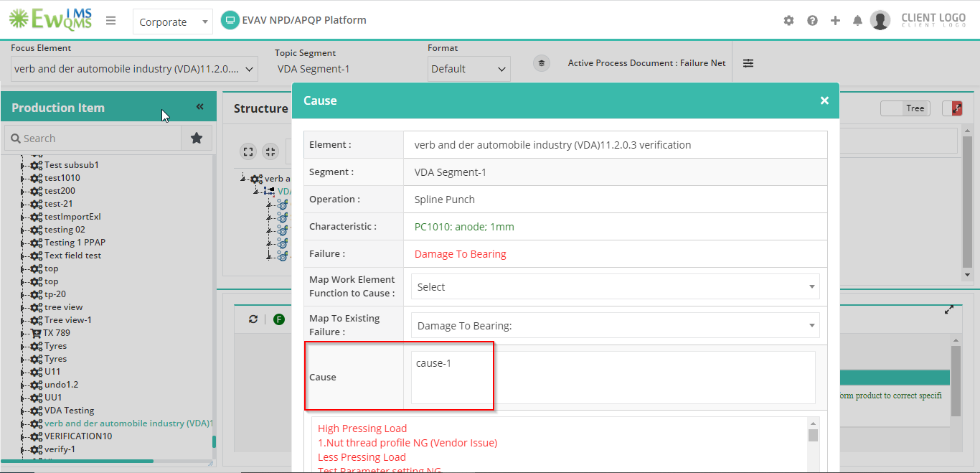
Task: Click the refresh icon in lower panel
Action: 253,319
